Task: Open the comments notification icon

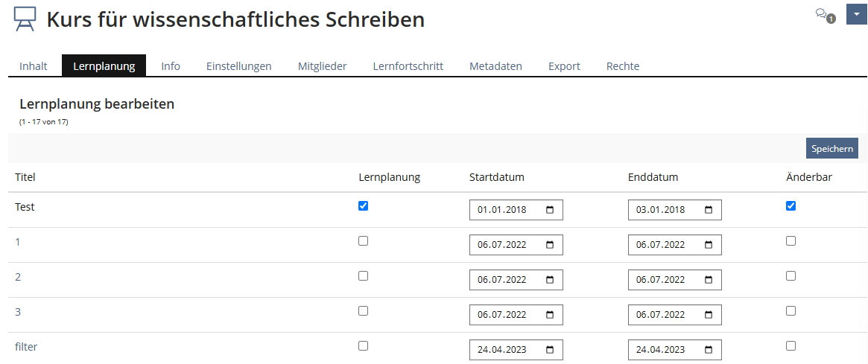Action: (x=823, y=15)
